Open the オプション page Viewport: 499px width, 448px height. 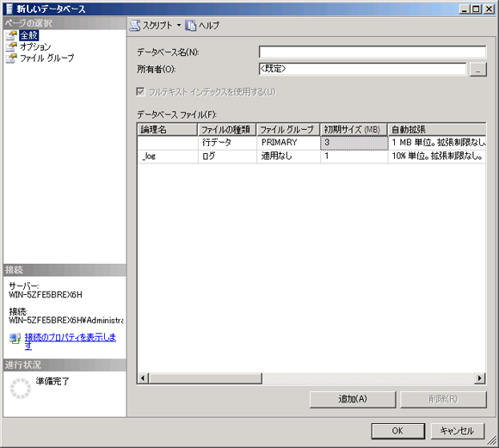(35, 46)
